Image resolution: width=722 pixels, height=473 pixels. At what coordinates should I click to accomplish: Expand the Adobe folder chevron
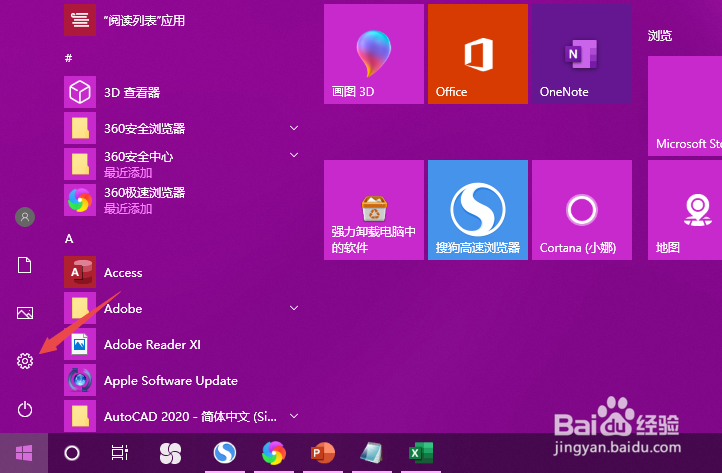pyautogui.click(x=294, y=308)
